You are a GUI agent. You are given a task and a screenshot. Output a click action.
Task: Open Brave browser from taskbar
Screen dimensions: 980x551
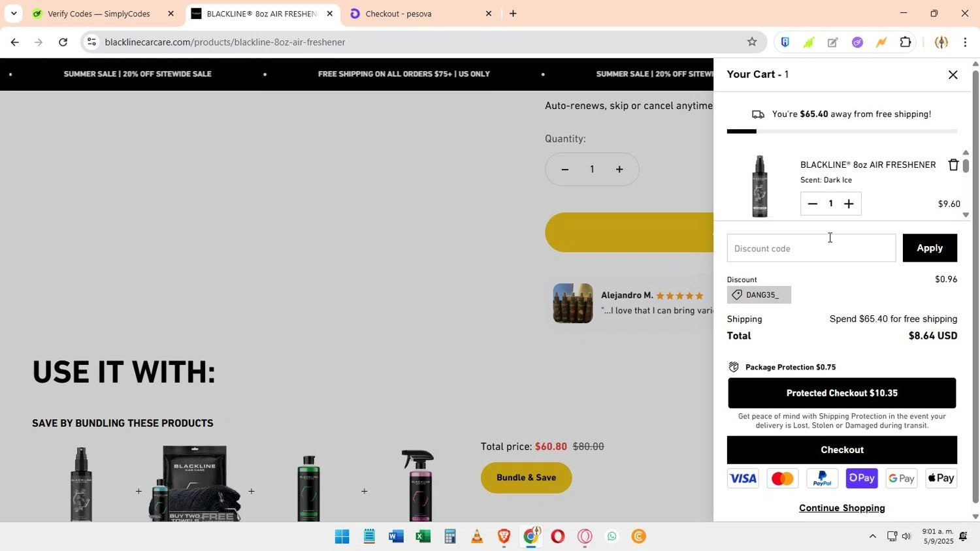point(504,537)
